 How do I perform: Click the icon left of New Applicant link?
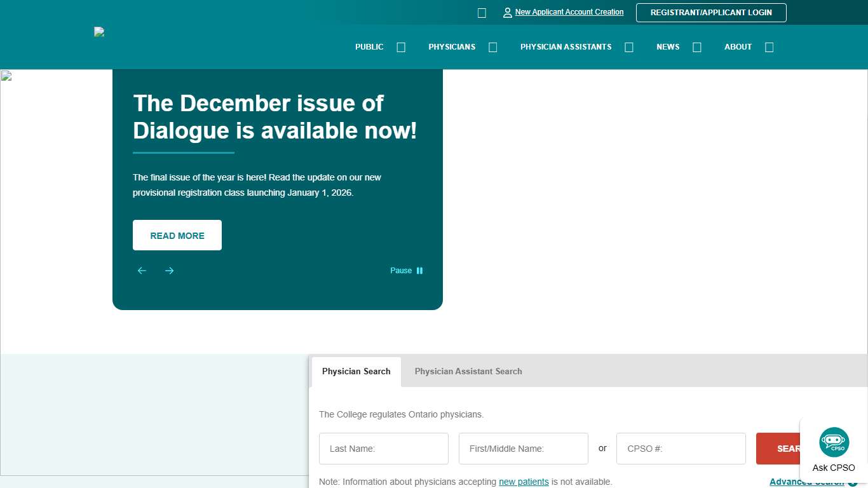482,13
